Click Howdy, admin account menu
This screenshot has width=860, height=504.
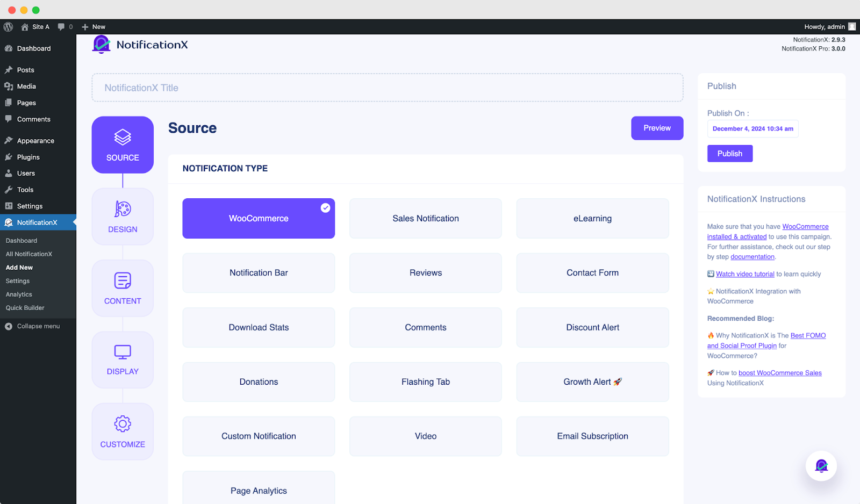tap(829, 27)
